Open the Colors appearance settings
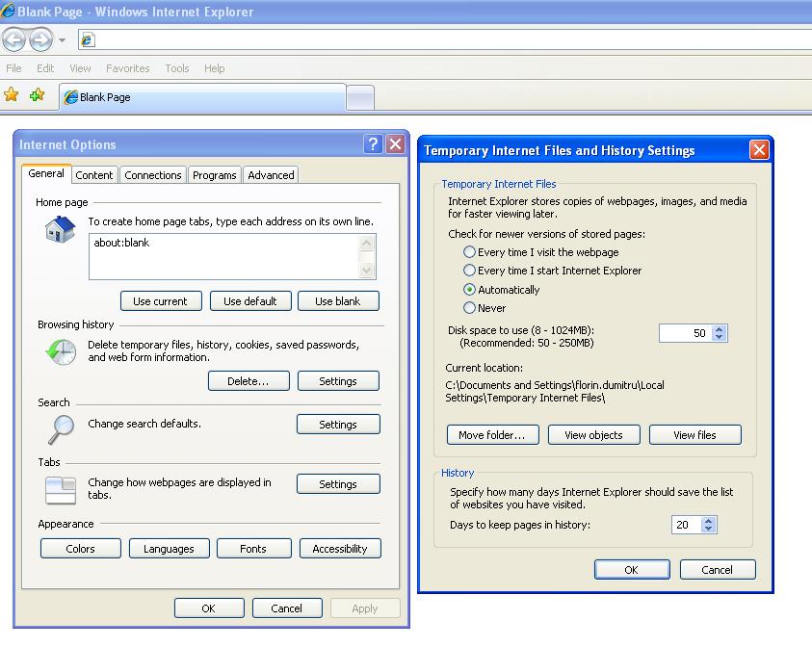 click(81, 549)
